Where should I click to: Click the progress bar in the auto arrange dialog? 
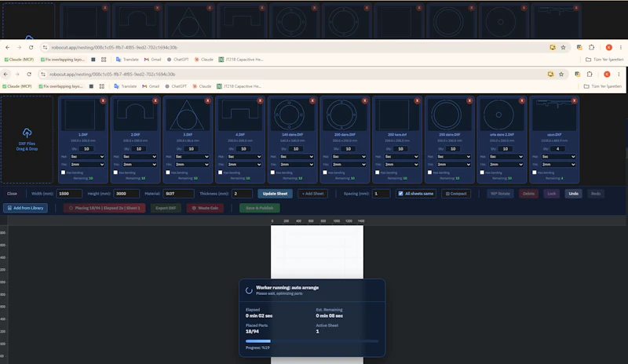click(x=312, y=341)
